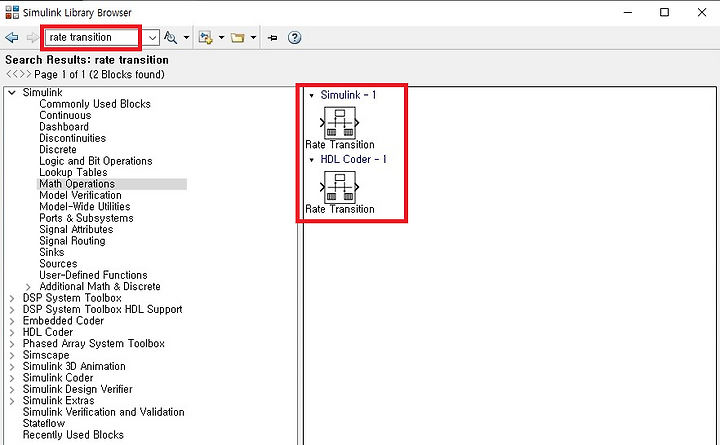Screen dimensions: 720x445
Task: Expand DSP System Toolbox HDL Support node
Action: coord(12,310)
